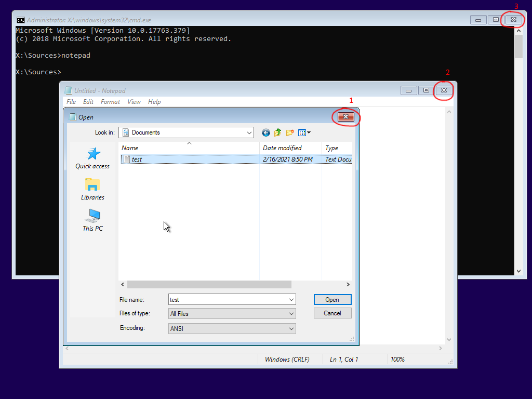
Task: Select Libraries in the places bar
Action: pos(92,189)
